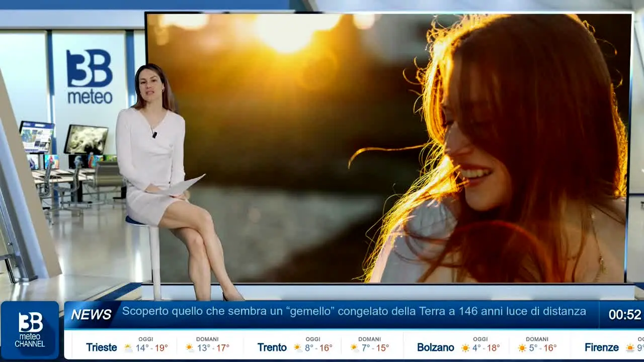The width and height of the screenshot is (644, 362).
Task: Click Trento's DOMANI weather icon
Action: [x=355, y=347]
